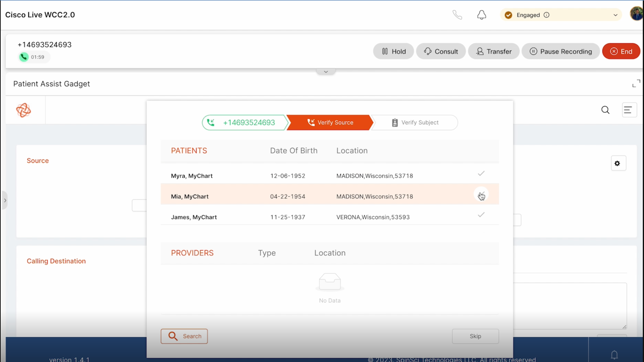Click the Source panel heading
Image resolution: width=644 pixels, height=362 pixels.
[38, 161]
